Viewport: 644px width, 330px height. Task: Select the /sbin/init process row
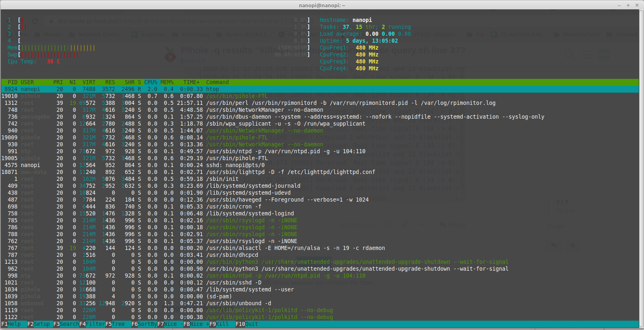(320, 179)
